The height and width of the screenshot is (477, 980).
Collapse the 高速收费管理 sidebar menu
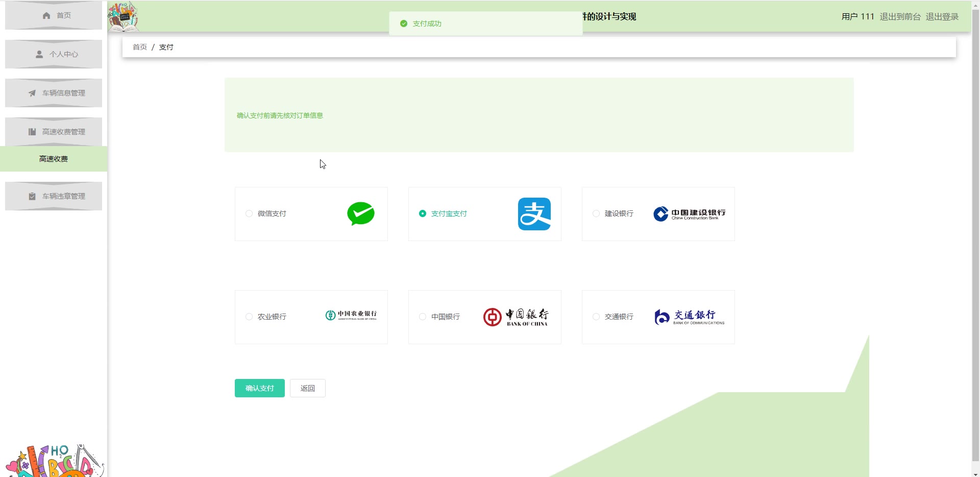click(x=54, y=132)
